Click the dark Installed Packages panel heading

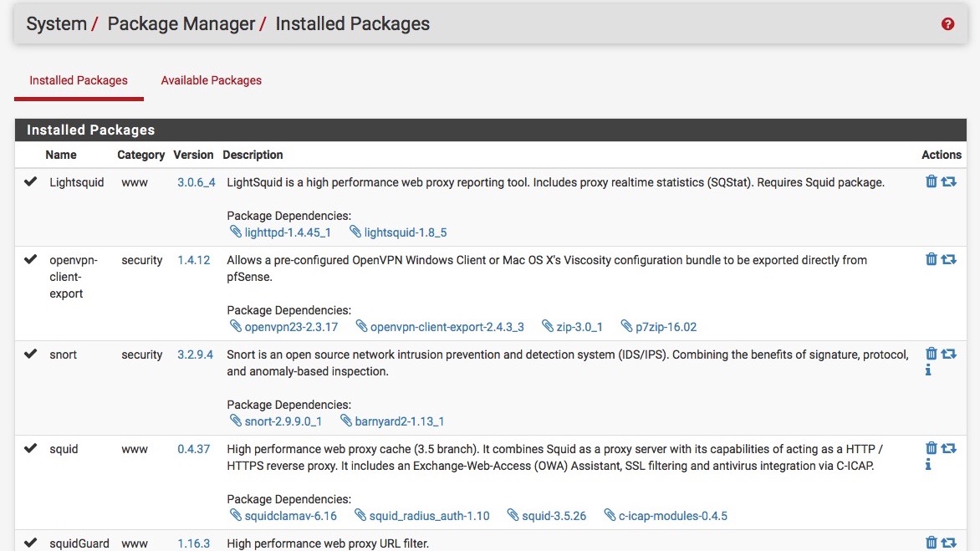491,130
